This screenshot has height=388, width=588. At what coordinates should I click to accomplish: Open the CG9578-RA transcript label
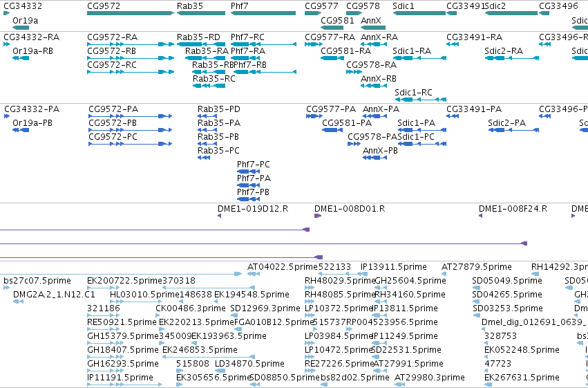(x=371, y=65)
